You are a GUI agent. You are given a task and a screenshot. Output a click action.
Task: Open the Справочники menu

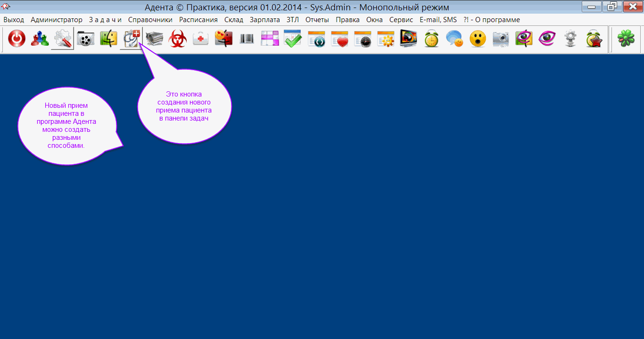[150, 20]
